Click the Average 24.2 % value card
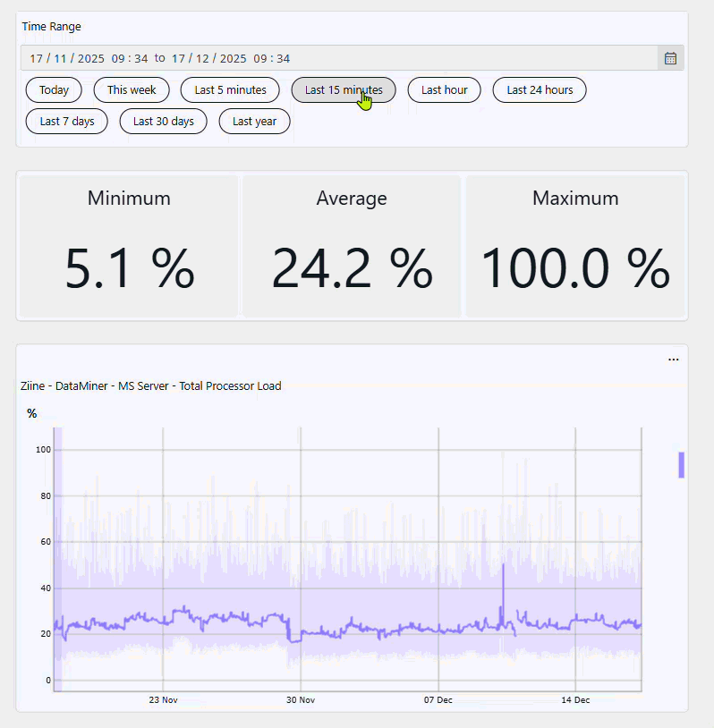The height and width of the screenshot is (728, 714). [352, 246]
